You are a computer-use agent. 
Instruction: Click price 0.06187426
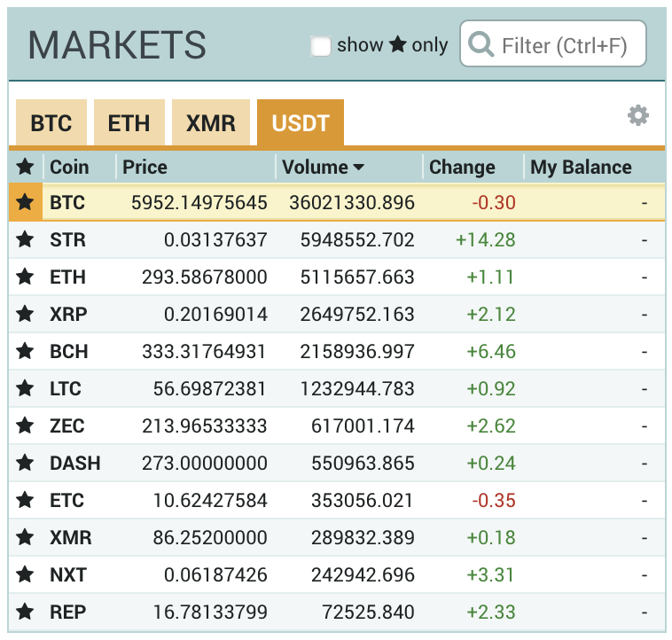point(215,575)
